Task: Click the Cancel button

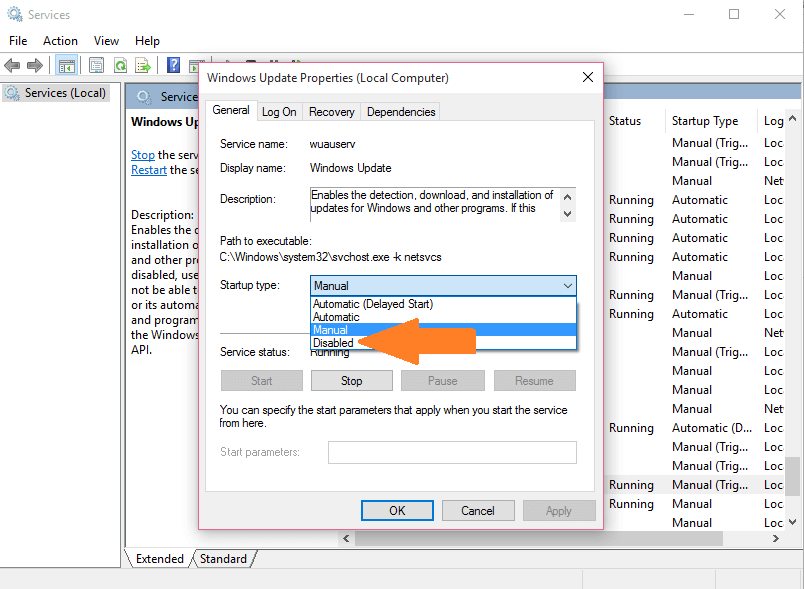Action: (478, 511)
